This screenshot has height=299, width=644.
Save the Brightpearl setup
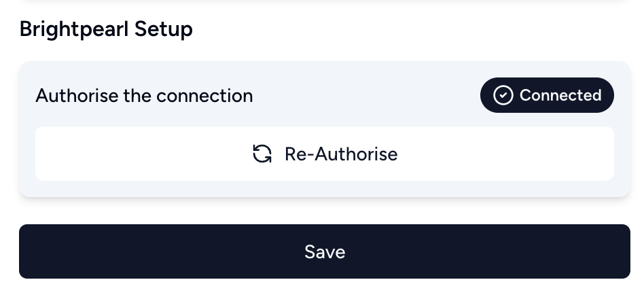click(325, 251)
